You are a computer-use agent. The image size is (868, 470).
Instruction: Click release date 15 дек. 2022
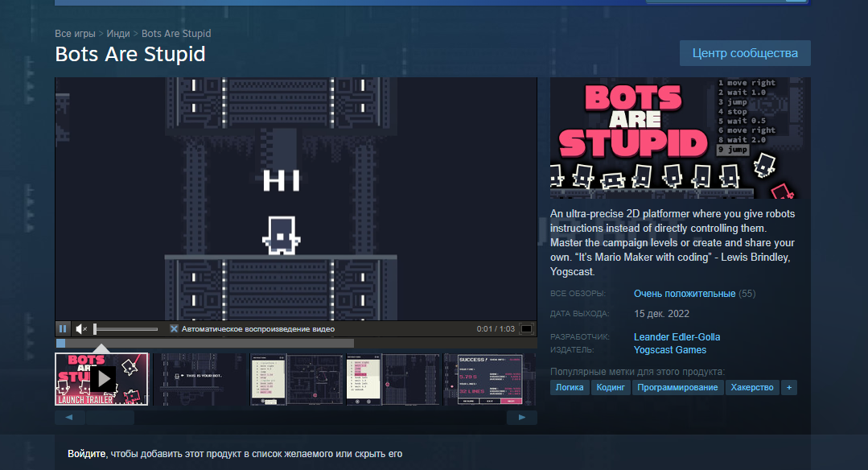click(661, 314)
